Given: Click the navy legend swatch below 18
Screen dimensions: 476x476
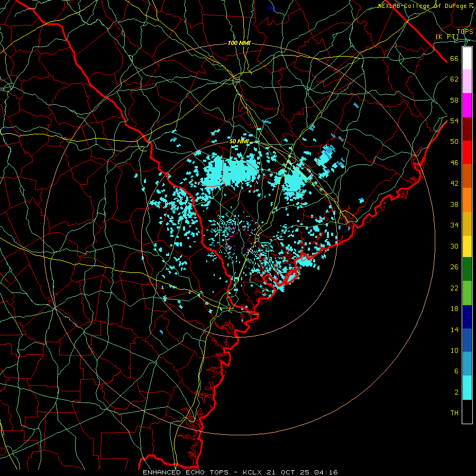Looking at the screenshot, I should point(467,317).
